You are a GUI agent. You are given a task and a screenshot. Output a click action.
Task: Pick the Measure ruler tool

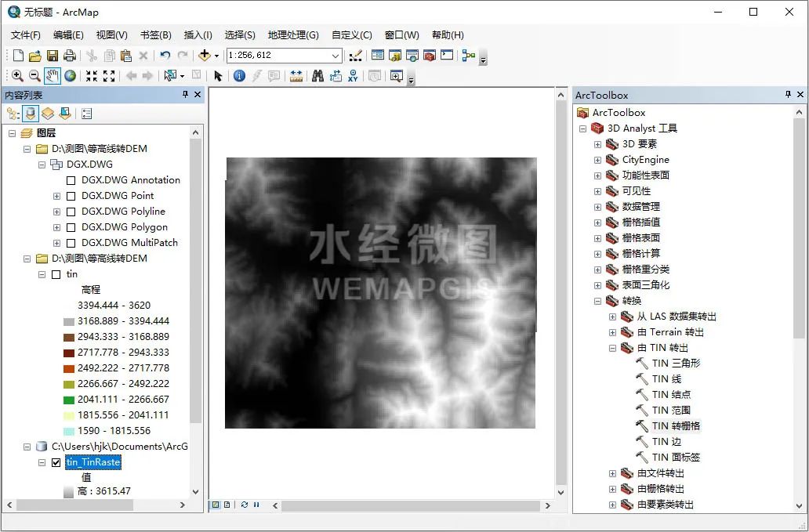[x=296, y=76]
